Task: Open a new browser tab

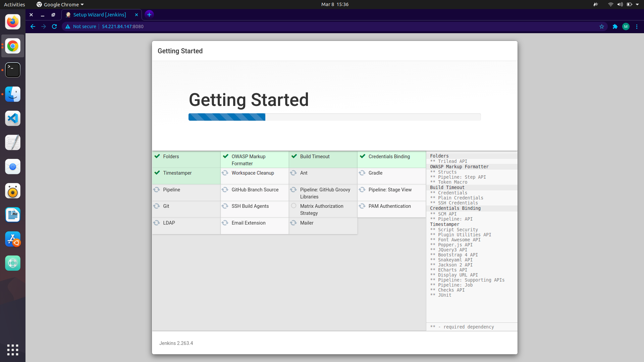Action: click(149, 14)
